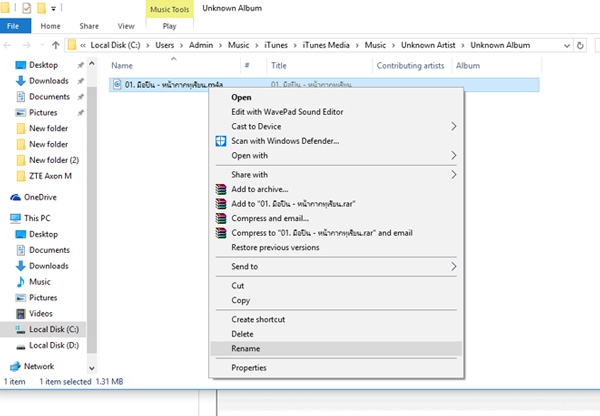
Task: Click the new folder icon in quick access toolbar
Action: point(41,8)
